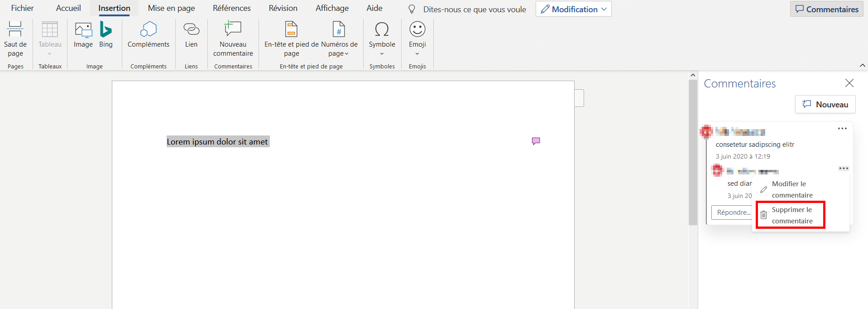Click the highlighted text Lorem ipsum dolor sit amet
Screen dimensions: 868x309
pyautogui.click(x=217, y=142)
